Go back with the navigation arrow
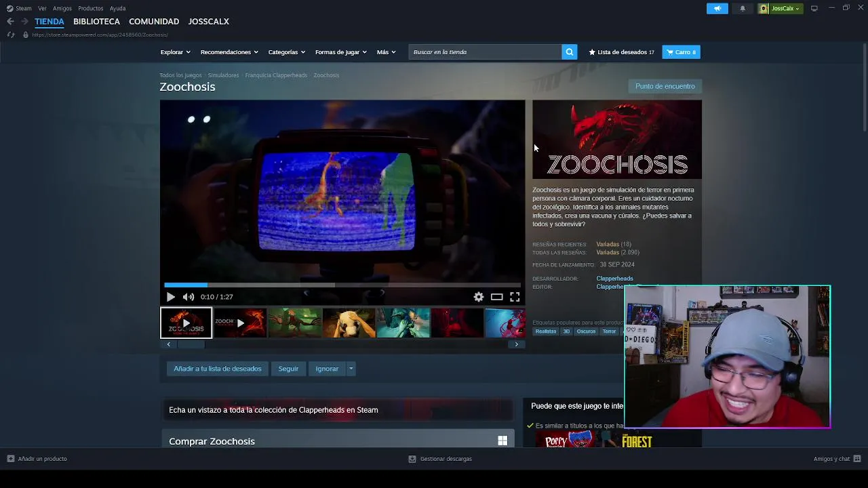Screen dimensions: 868x488 pos(10,22)
